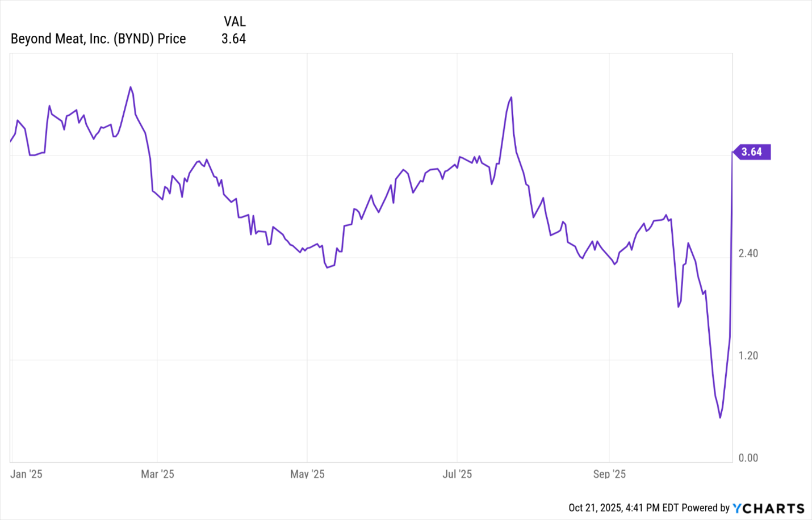Viewport: 812px width, 520px height.
Task: Click the 2.40 y-axis value
Action: click(748, 253)
